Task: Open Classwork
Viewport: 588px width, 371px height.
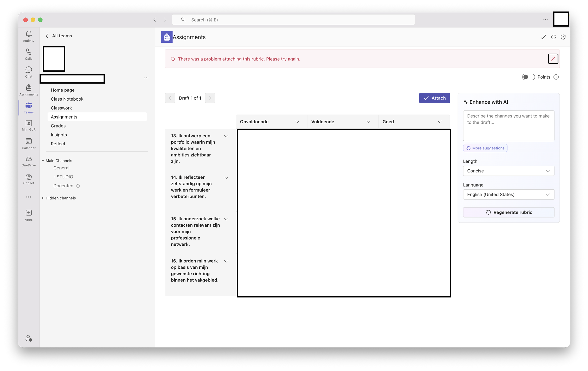Action: tap(61, 108)
